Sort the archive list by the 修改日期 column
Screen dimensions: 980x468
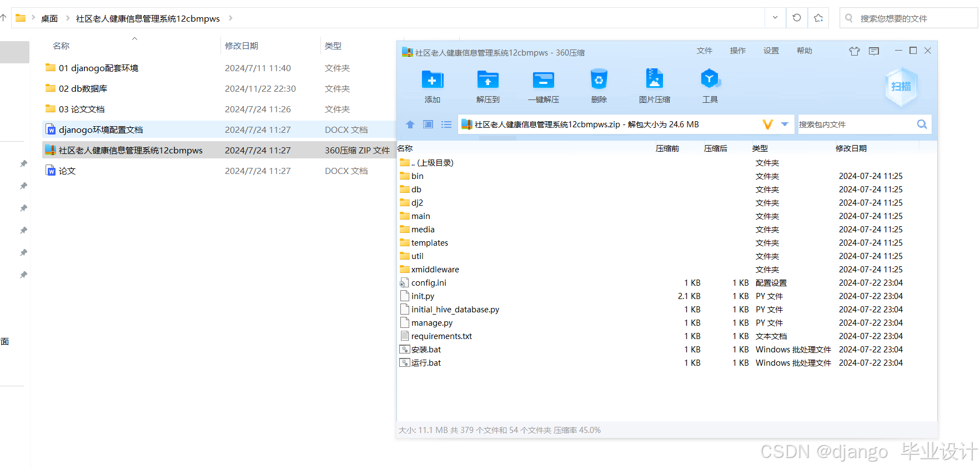click(851, 148)
